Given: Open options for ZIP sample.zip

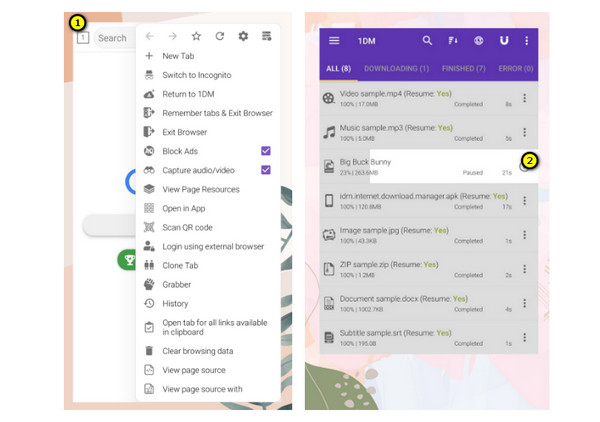Looking at the screenshot, I should (525, 269).
